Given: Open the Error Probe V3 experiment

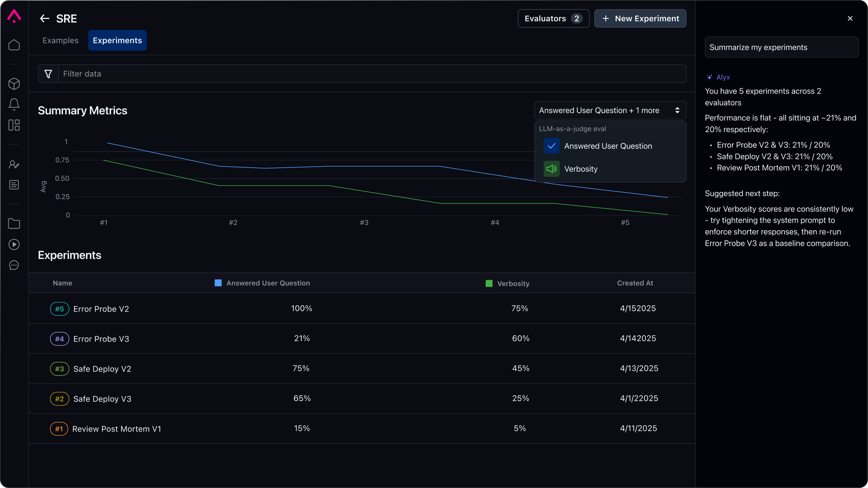Looking at the screenshot, I should click(101, 339).
